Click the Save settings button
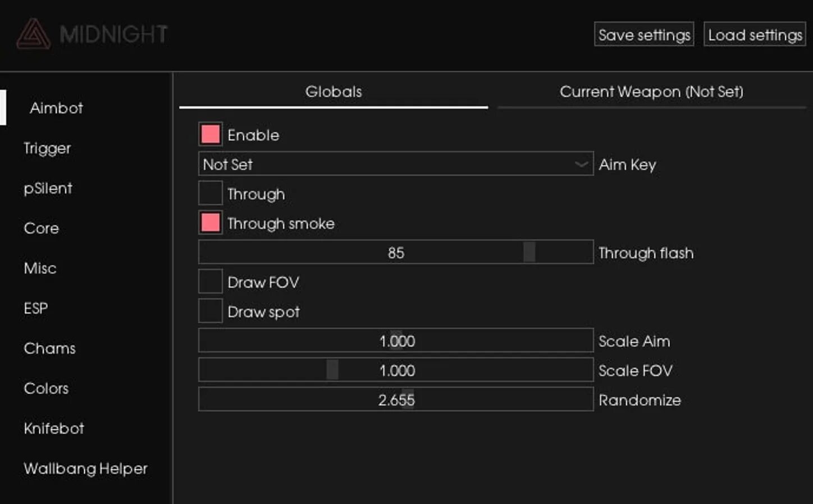Screen dimensions: 813x504 (x=644, y=35)
